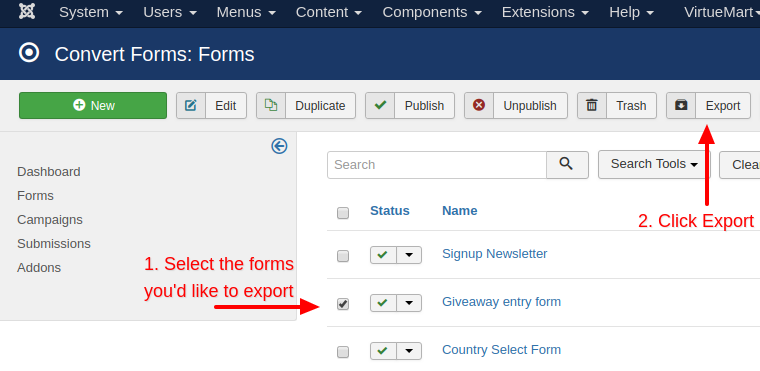Click the search magnifier button
760x371 pixels.
click(x=567, y=165)
